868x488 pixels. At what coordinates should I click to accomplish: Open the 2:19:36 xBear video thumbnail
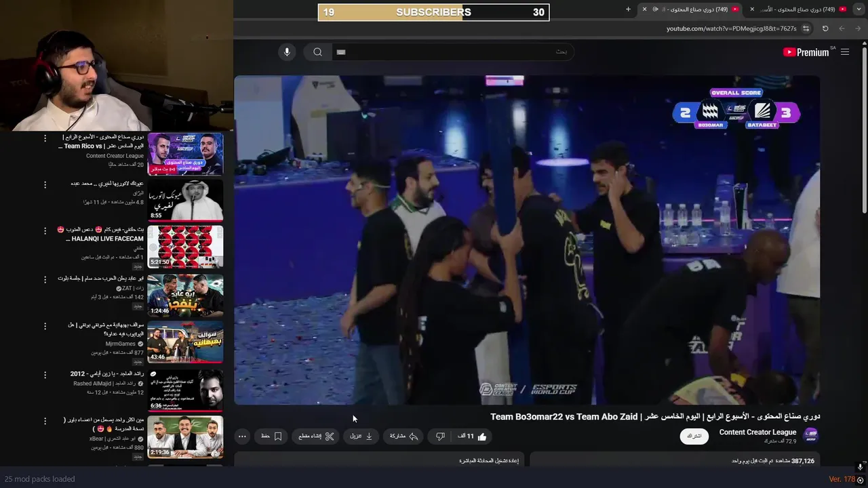185,436
